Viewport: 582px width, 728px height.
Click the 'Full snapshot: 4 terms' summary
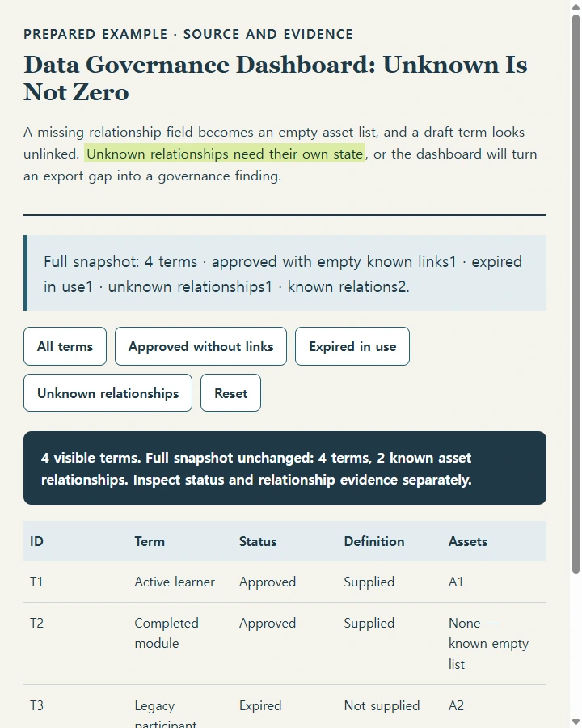coord(285,273)
